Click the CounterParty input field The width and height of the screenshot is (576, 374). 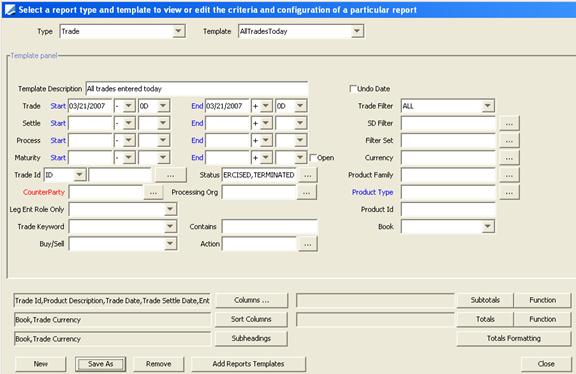tap(106, 192)
